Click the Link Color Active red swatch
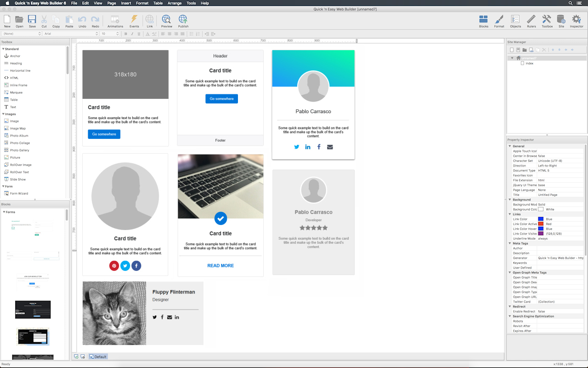588x368 pixels. (541, 224)
